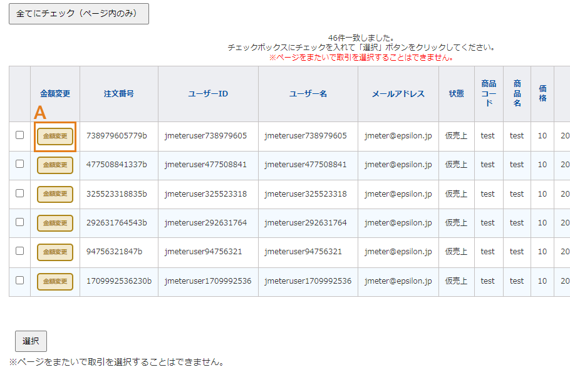
Task: Sort by the 状態 column header
Action: coord(456,94)
